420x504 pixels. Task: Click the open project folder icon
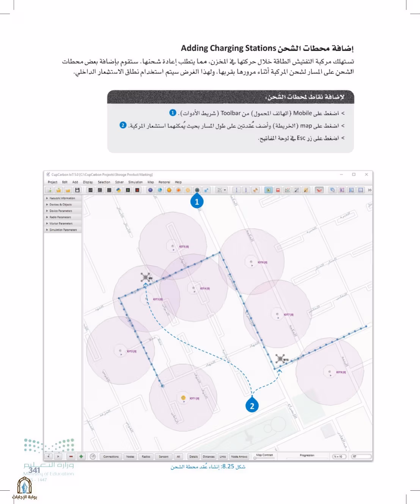click(58, 190)
